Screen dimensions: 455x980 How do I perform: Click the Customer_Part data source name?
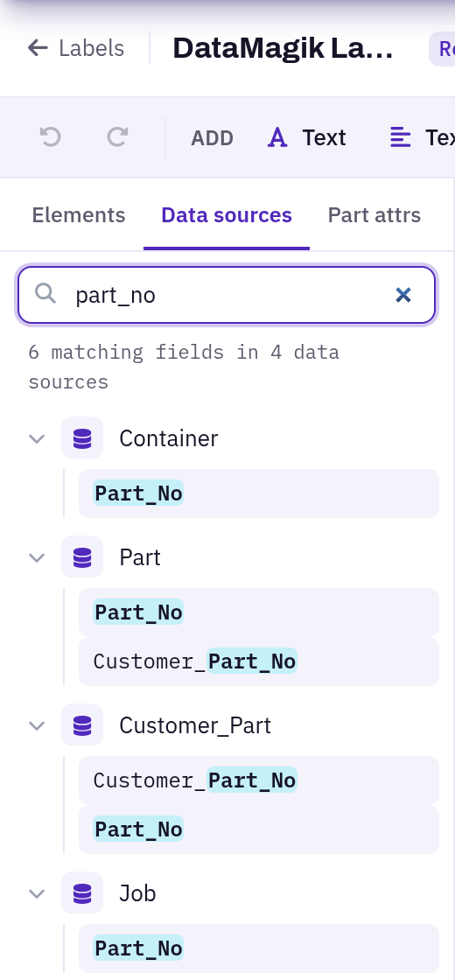coord(195,725)
